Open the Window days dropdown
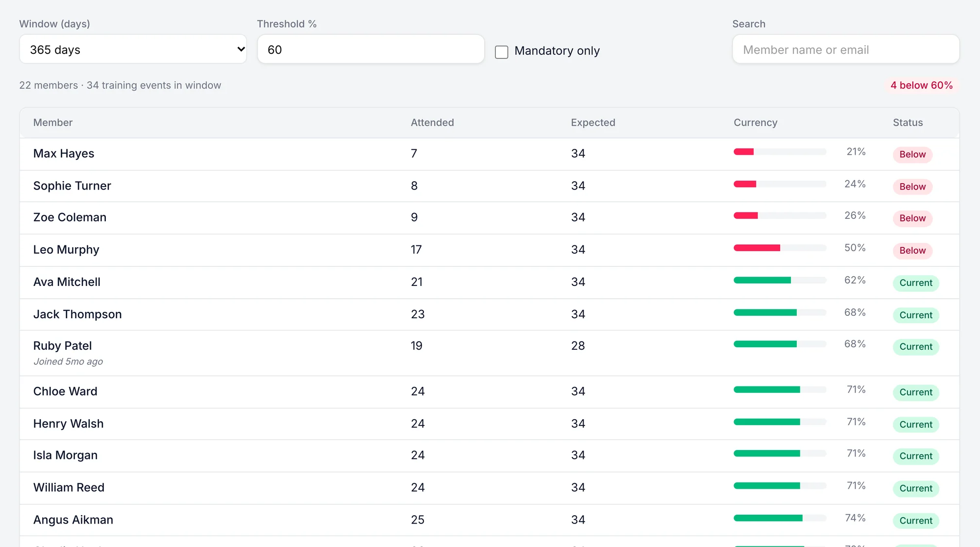This screenshot has width=980, height=547. click(x=133, y=49)
